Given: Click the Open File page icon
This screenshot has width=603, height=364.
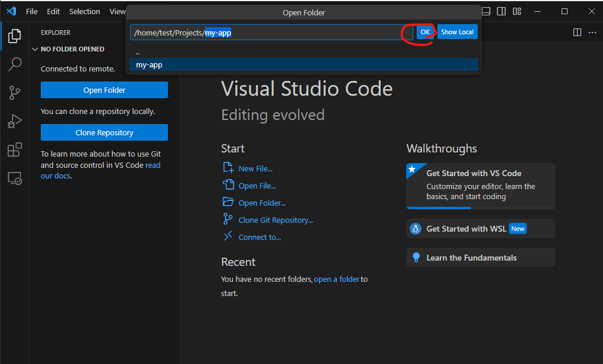Looking at the screenshot, I should (228, 184).
